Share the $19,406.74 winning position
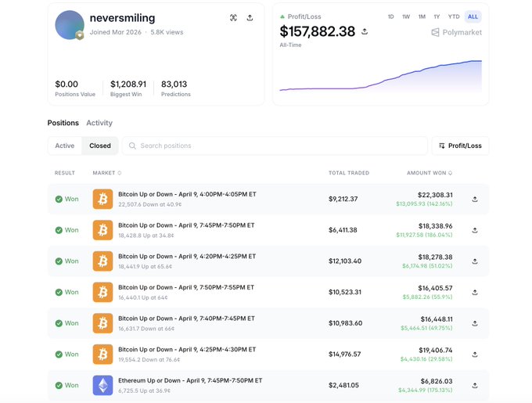Screen dimensions: 532x403 [x=475, y=354]
